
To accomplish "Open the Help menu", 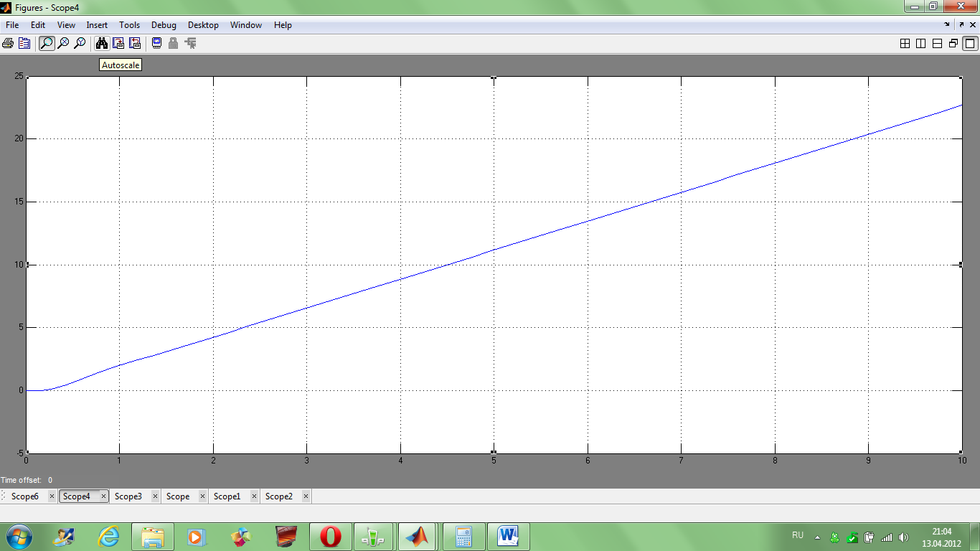I will (283, 25).
